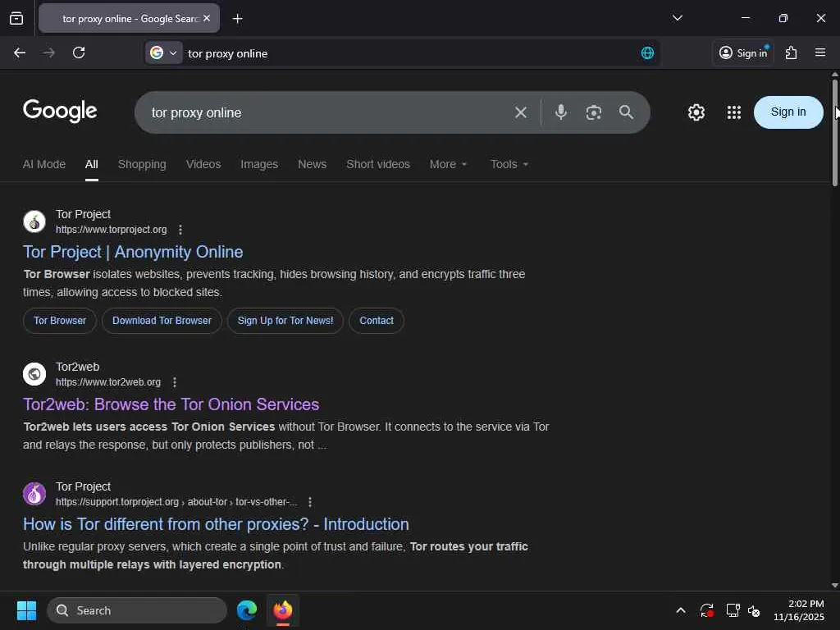Click the Contact sitelink chip
Image resolution: width=840 pixels, height=630 pixels.
coord(376,321)
